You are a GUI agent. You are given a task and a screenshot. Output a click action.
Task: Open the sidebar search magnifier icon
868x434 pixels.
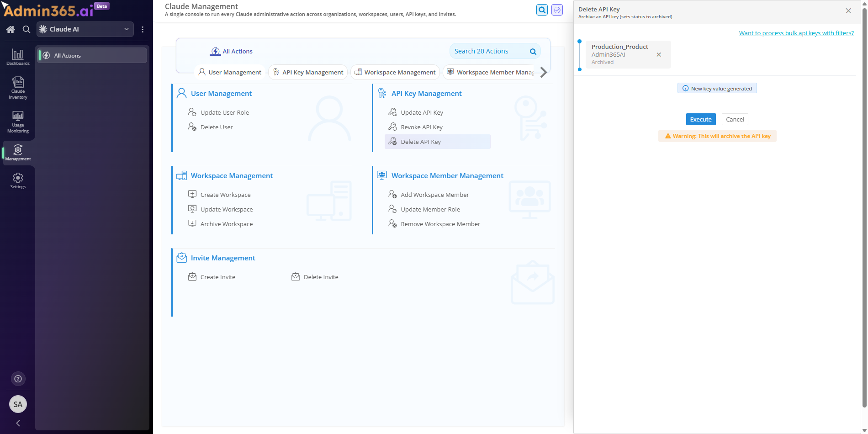point(26,29)
